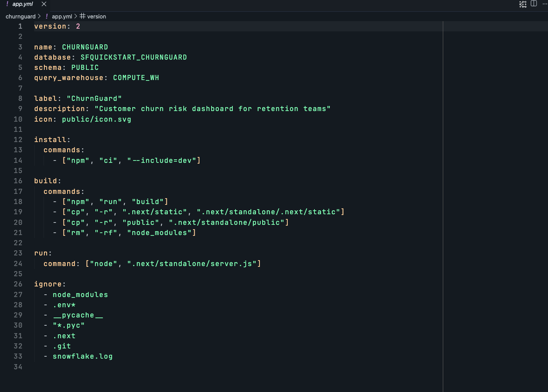Click the "node" string on line 24
548x392 pixels.
104,264
